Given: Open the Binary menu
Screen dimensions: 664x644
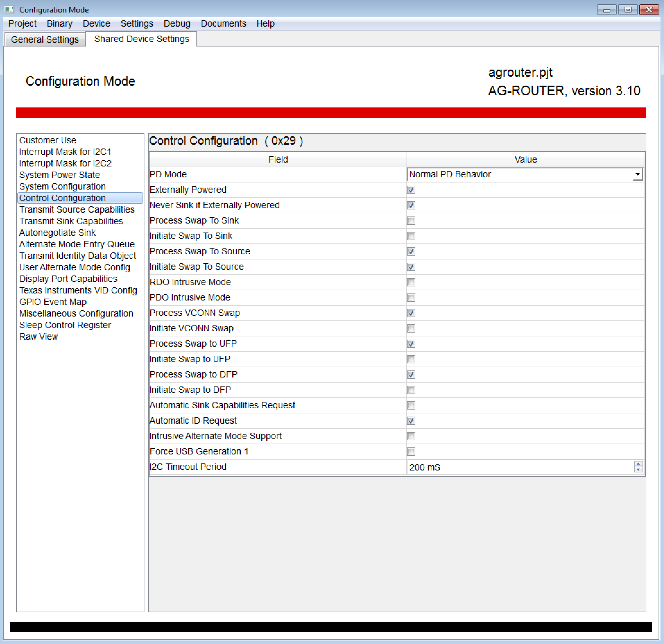Looking at the screenshot, I should pos(60,24).
